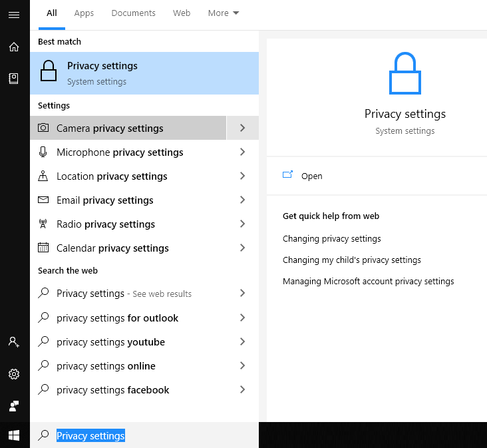Click the Home icon in sidebar
Screen dimensions: 487x448
14,47
